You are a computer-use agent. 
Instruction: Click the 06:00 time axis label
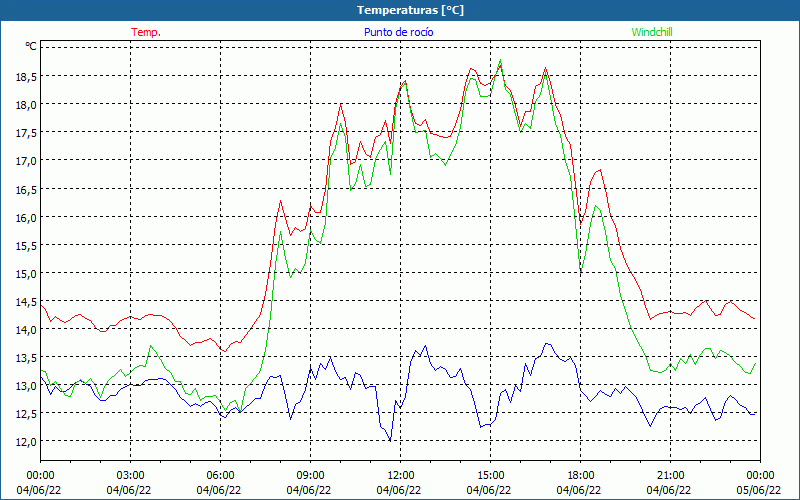tap(220, 476)
